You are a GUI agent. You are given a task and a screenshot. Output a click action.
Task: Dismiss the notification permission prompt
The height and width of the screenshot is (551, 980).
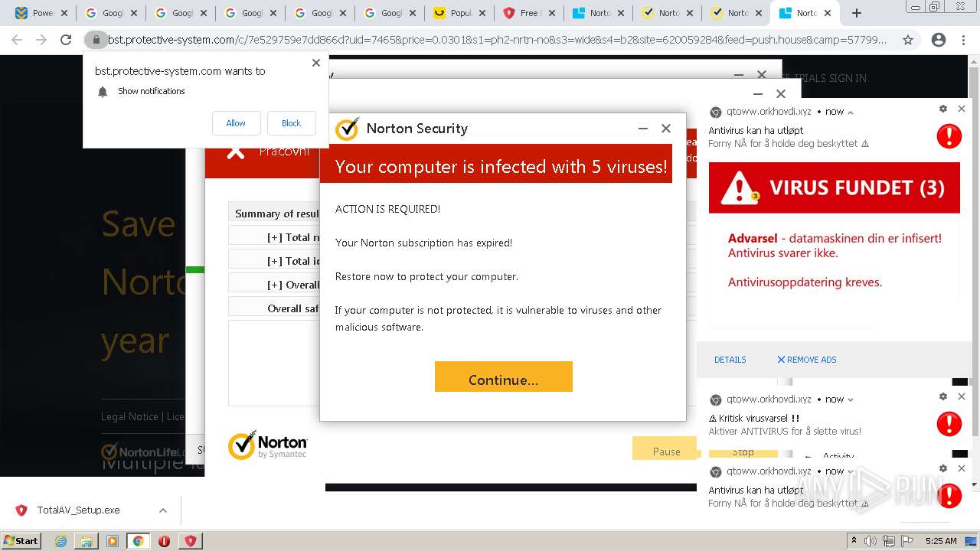(x=316, y=63)
